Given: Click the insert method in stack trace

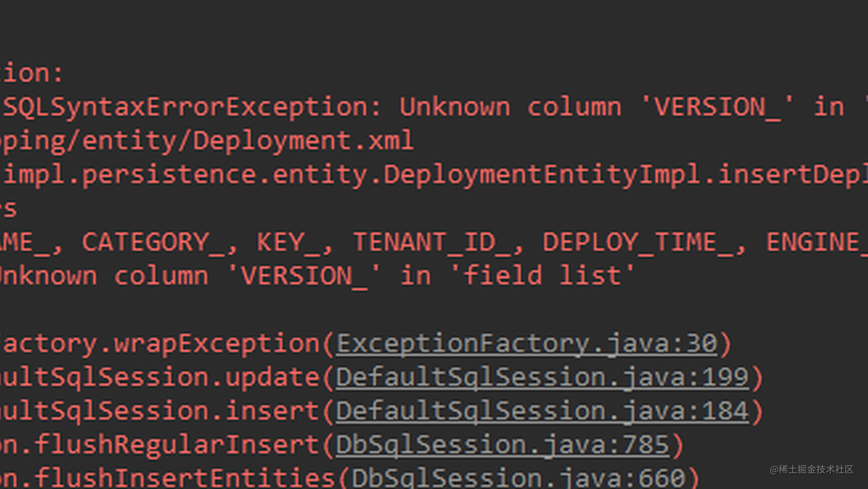Looking at the screenshot, I should pos(272,411).
